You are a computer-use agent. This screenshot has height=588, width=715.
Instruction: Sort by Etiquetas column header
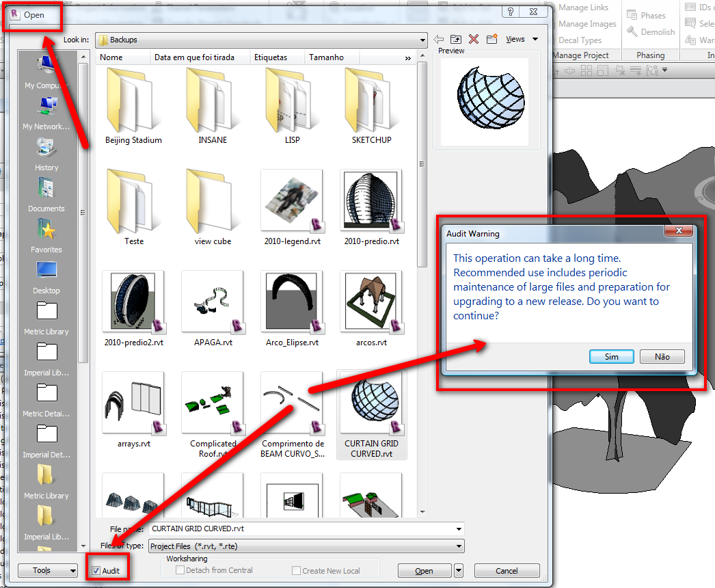tap(278, 57)
